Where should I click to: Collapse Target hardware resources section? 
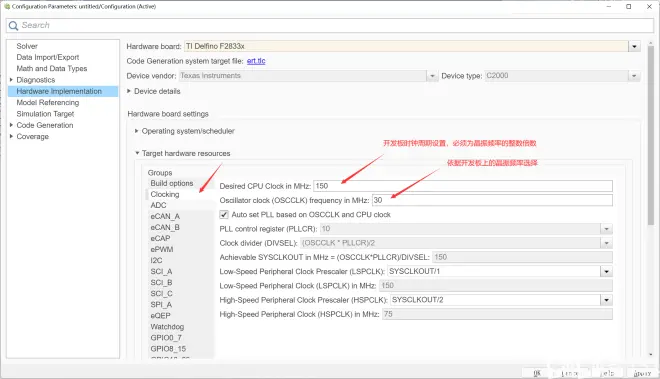137,153
